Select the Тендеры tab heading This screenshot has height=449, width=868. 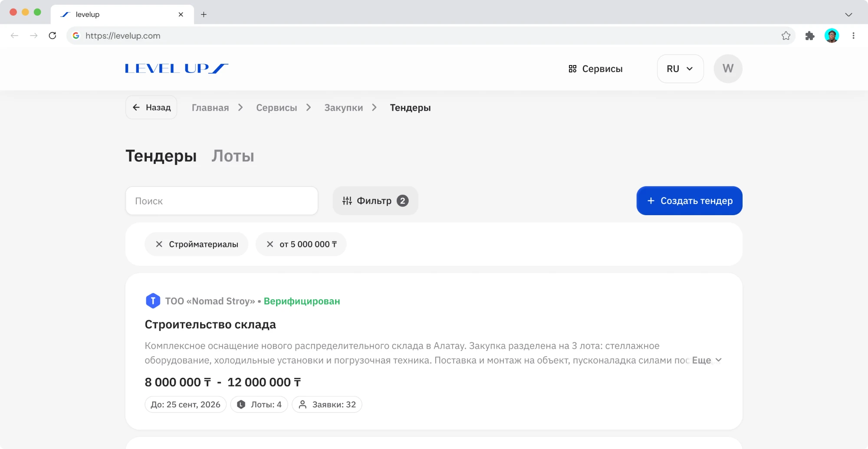click(161, 156)
